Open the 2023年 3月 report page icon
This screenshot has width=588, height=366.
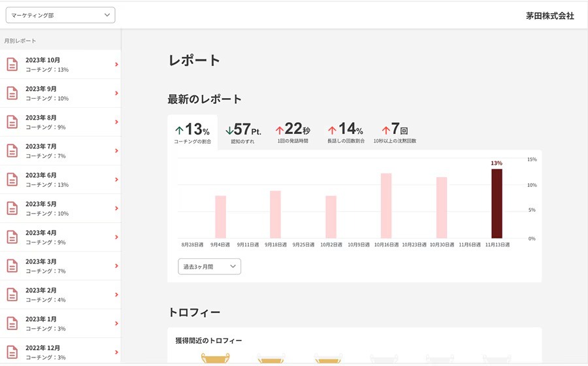point(12,266)
